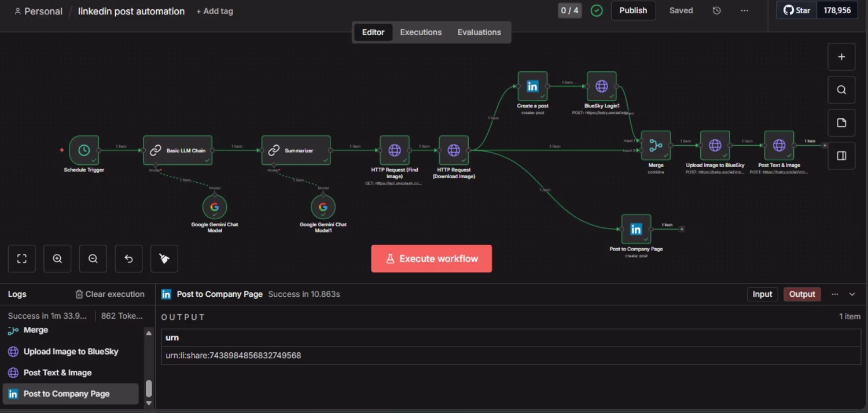Image resolution: width=868 pixels, height=413 pixels.
Task: Publish the workflow
Action: 633,10
